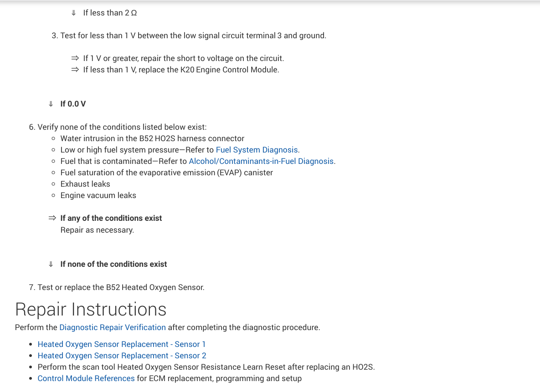Viewport: 540px width, 392px height.
Task: Click the bold "If 0.0 V" text
Action: 73,104
